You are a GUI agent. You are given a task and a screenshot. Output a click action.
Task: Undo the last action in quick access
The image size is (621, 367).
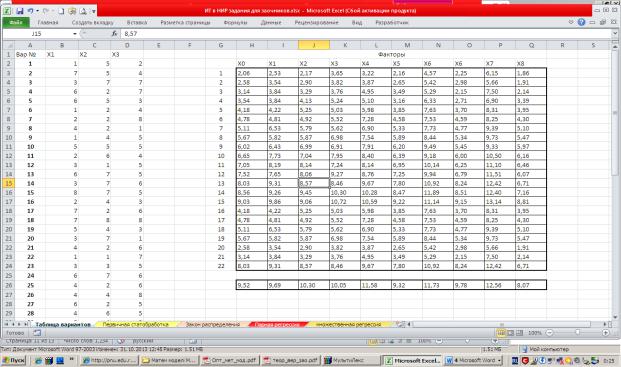[30, 11]
